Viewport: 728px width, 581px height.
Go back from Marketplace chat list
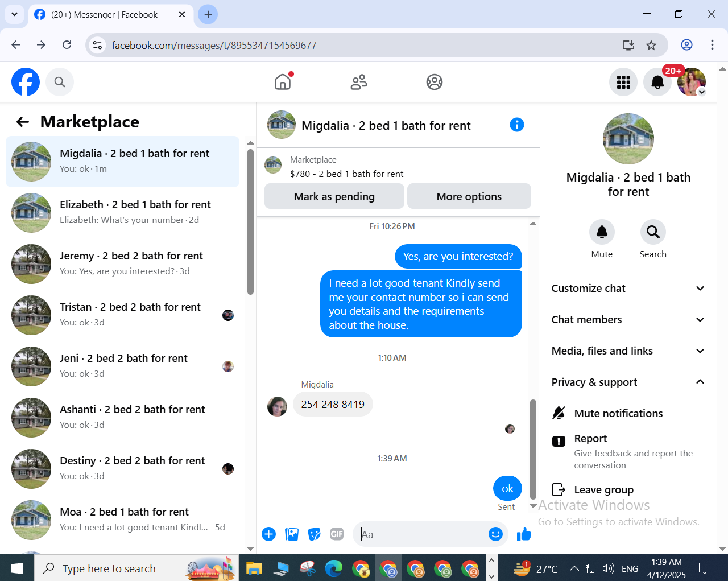[x=23, y=121]
